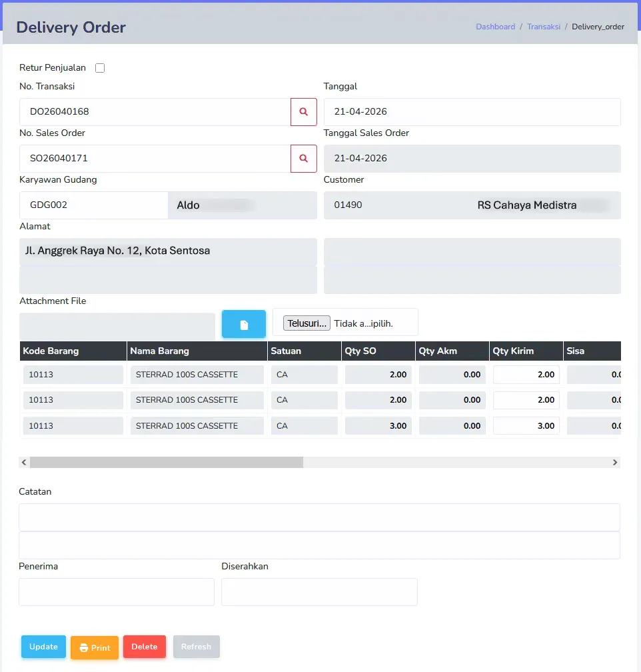Open the Transaksi breadcrumb link
641x672 pixels.
pyautogui.click(x=544, y=27)
